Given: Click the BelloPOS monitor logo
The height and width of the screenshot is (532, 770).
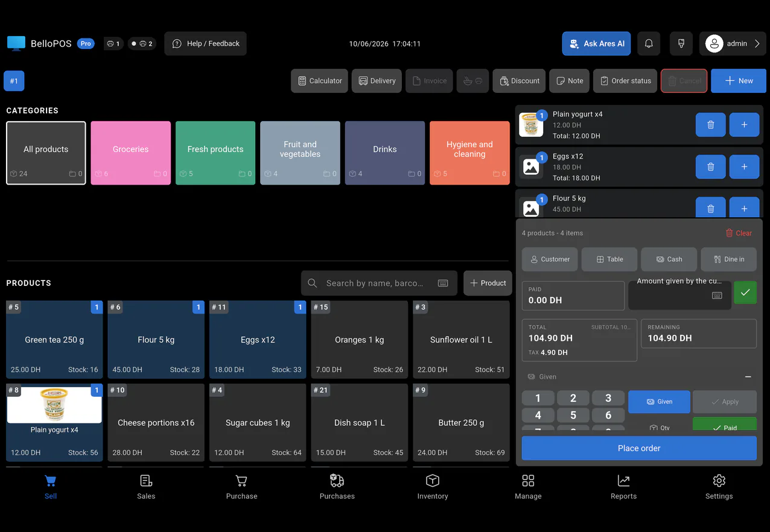Looking at the screenshot, I should [16, 43].
